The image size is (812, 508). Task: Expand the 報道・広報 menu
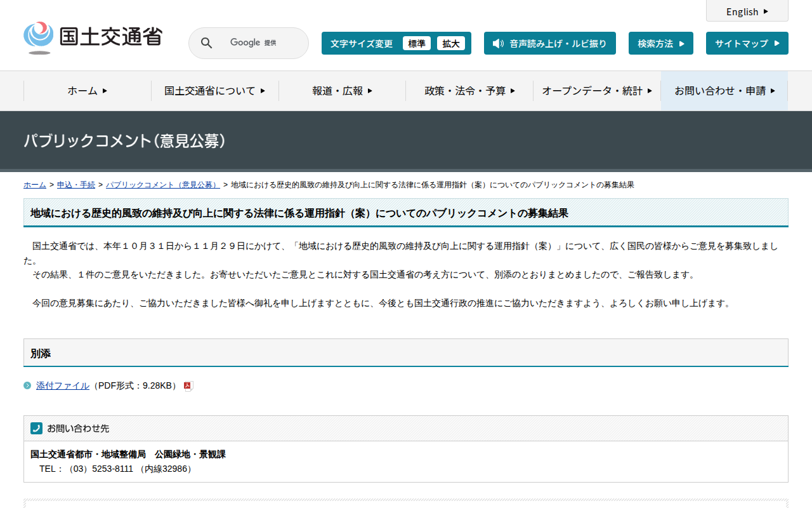click(x=341, y=91)
